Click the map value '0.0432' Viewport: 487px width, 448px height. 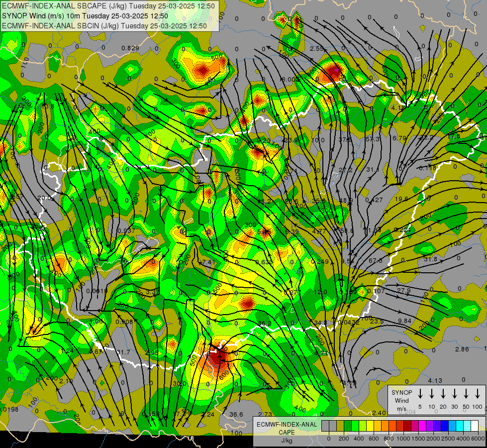[349, 323]
